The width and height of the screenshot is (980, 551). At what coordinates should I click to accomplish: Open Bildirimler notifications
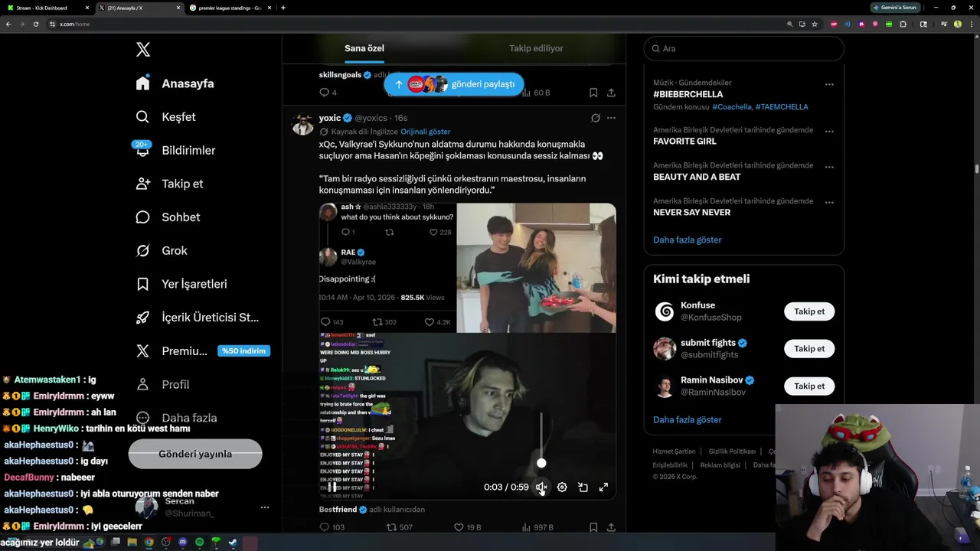click(175, 150)
